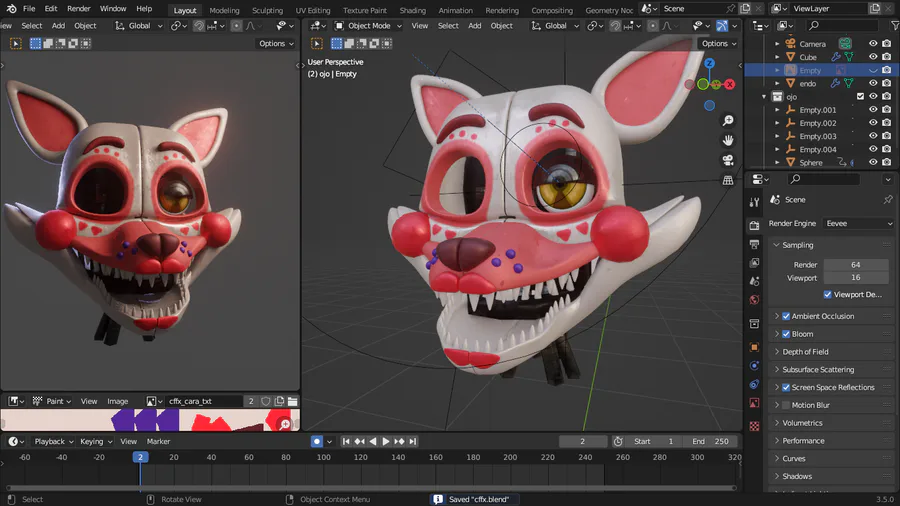Screen dimensions: 900x506
Task: Switch to the Sculpting workspace tab
Action: click(267, 10)
